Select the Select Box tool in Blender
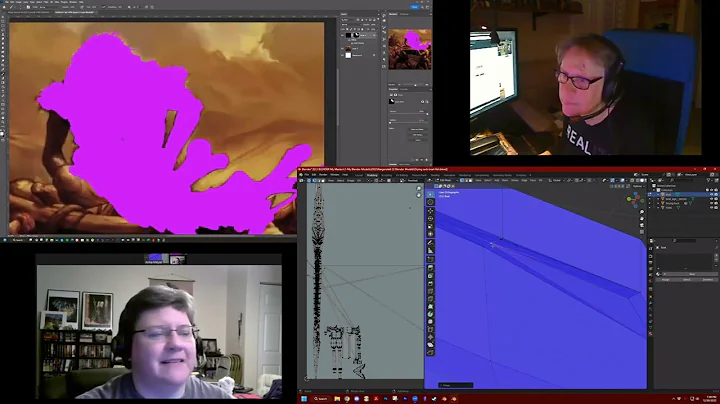This screenshot has width=720, height=404. point(430,194)
